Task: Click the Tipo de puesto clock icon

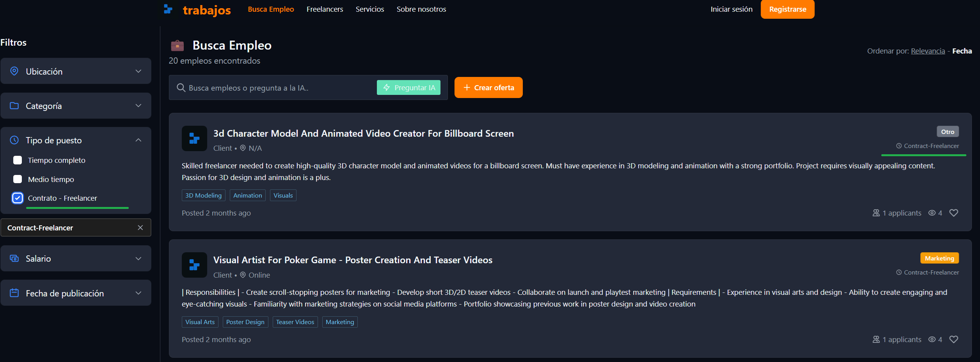Action: [14, 140]
